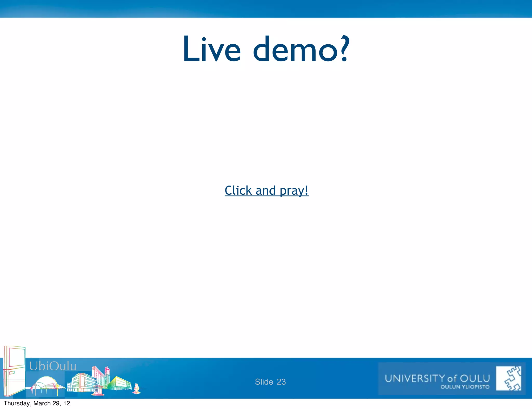Click the "Thursday, March 29, 12" date
Screen dimensions: 532x409
pos(37,403)
